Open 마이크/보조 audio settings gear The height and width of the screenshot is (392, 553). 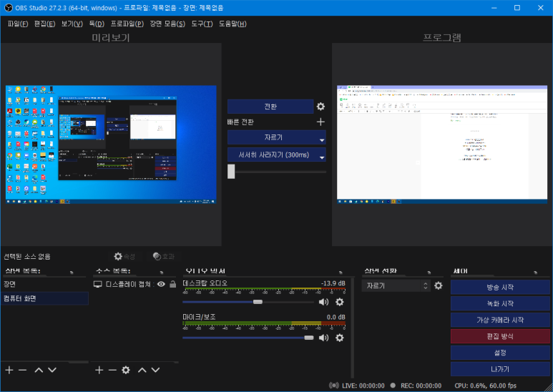[x=340, y=338]
